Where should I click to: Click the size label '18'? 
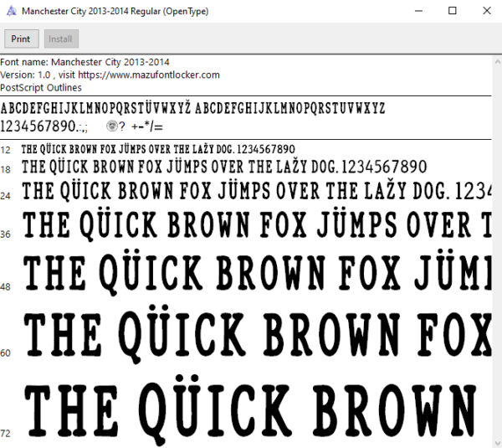6,169
